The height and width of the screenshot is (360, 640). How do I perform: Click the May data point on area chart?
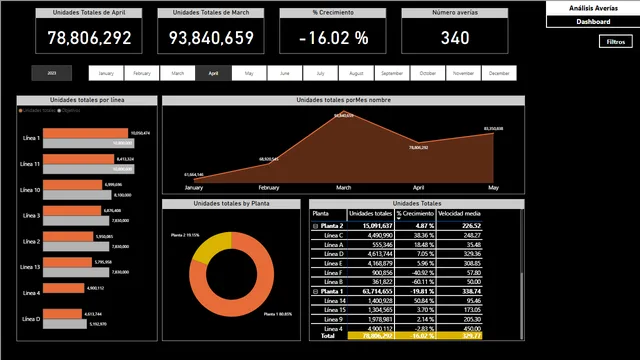pos(493,134)
